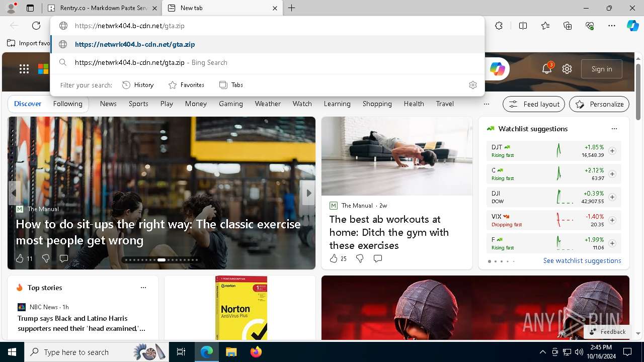Open File Explorer from the taskbar
Image resolution: width=644 pixels, height=362 pixels.
(231, 352)
